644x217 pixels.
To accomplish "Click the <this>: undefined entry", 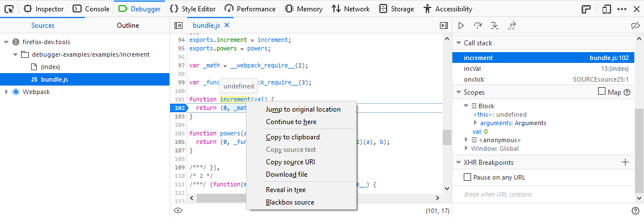I will point(500,114).
